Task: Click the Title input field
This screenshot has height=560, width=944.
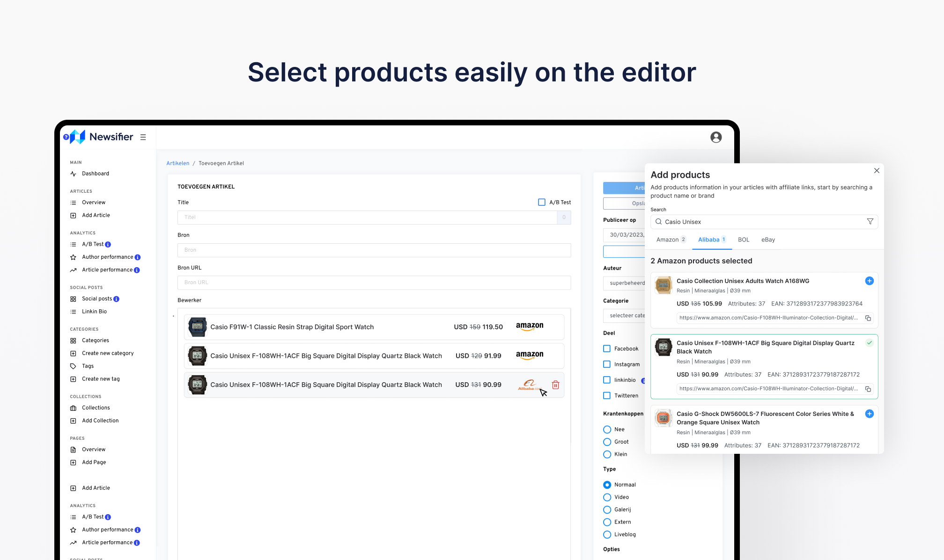Action: coord(367,218)
